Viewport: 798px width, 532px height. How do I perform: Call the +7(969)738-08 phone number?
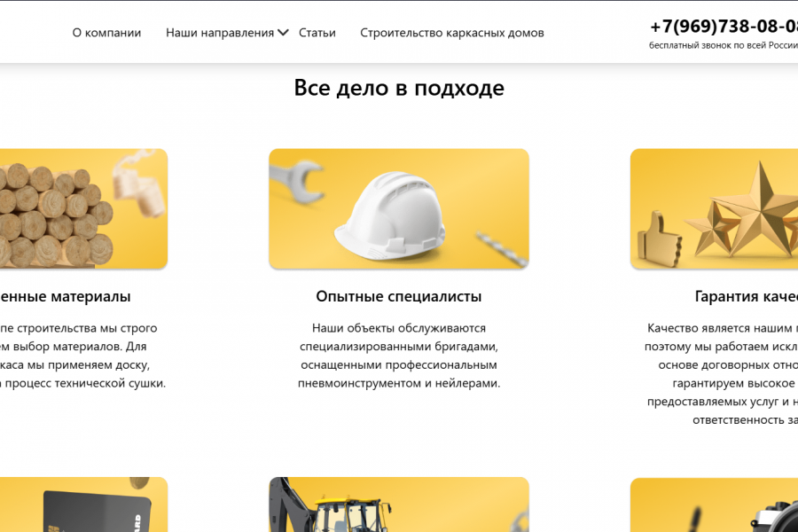click(x=724, y=26)
